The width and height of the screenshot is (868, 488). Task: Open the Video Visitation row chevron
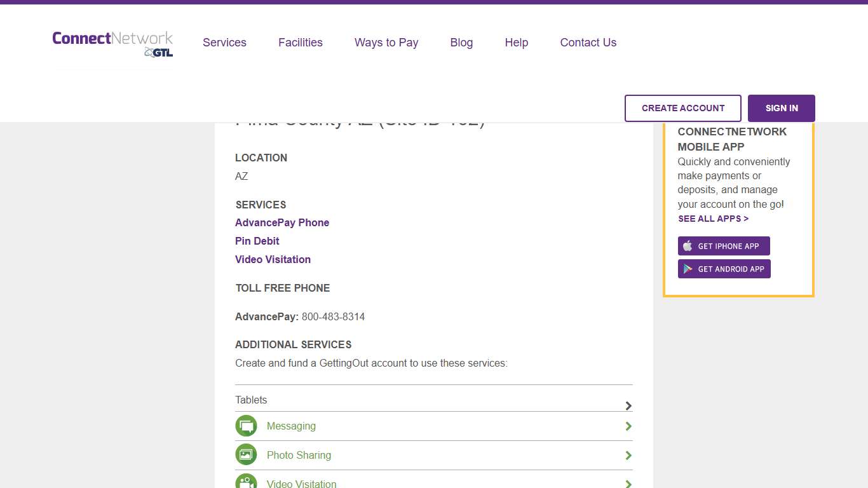pos(628,484)
